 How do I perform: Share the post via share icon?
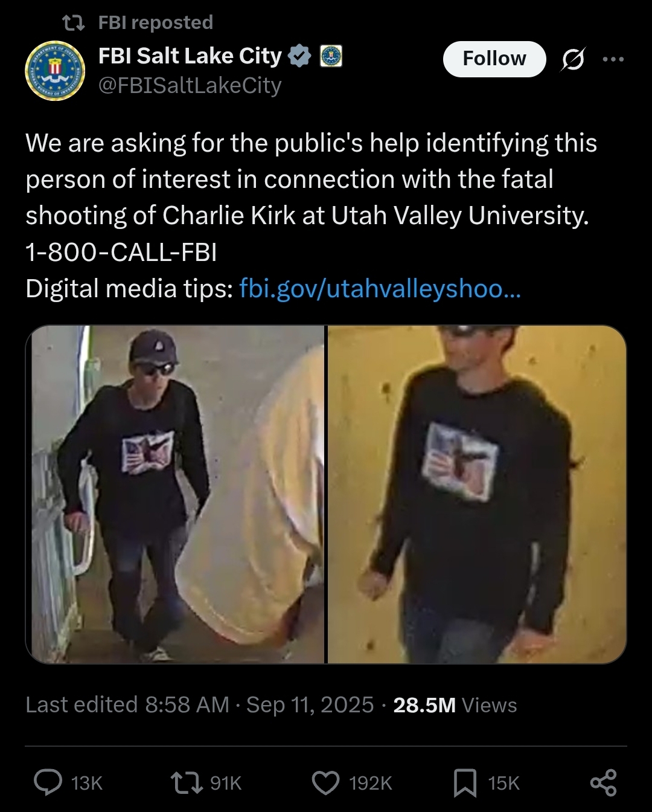(x=603, y=783)
